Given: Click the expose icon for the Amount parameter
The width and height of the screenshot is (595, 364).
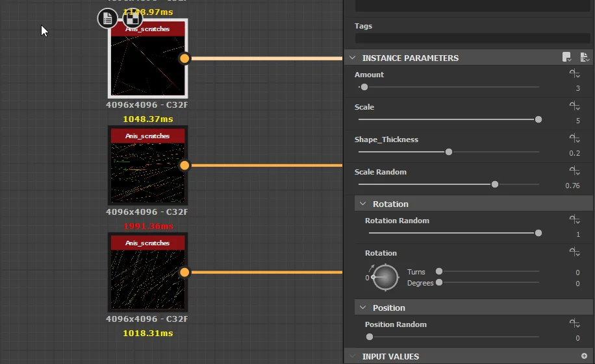Looking at the screenshot, I should click(574, 73).
